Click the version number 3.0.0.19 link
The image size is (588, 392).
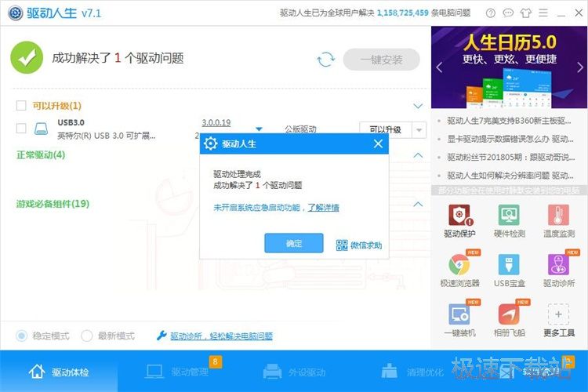coord(216,122)
